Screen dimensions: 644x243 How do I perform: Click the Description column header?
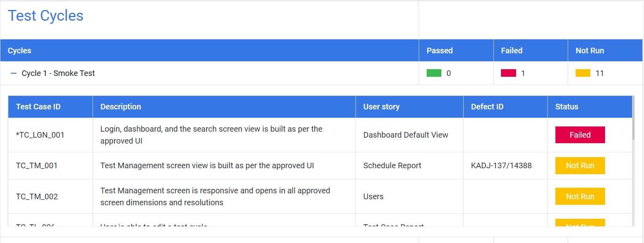coord(120,107)
